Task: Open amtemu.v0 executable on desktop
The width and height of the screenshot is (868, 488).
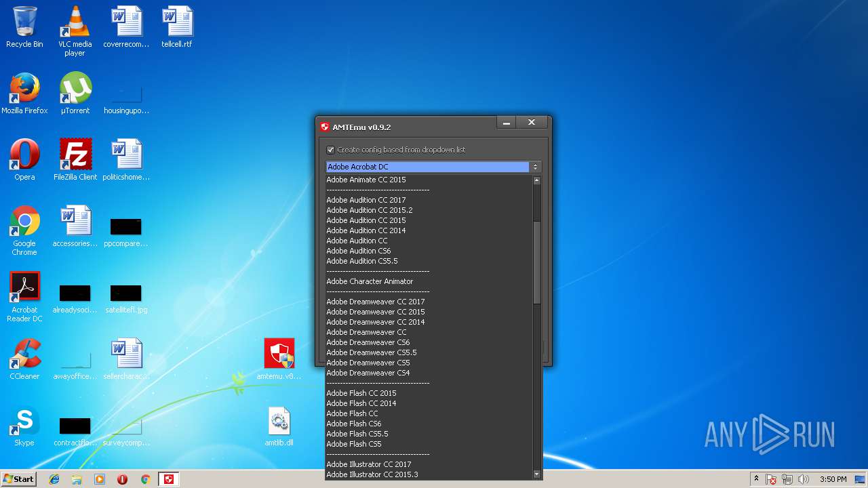Action: pyautogui.click(x=279, y=360)
